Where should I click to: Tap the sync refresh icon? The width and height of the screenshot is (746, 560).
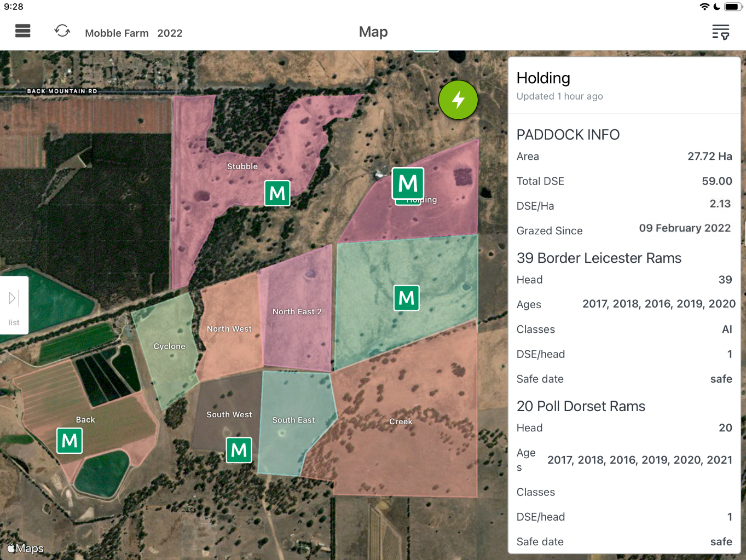[62, 31]
